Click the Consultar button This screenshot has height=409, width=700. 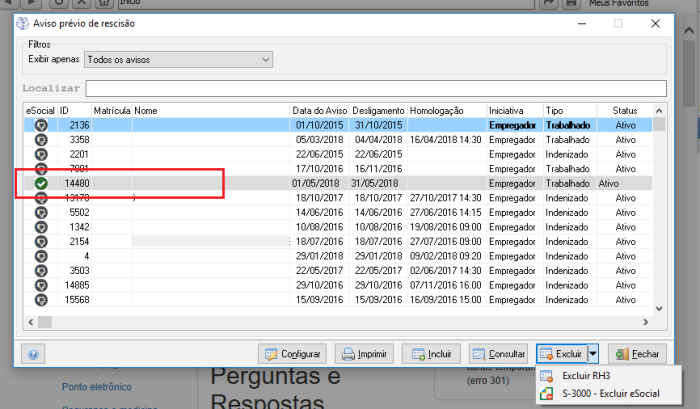coord(498,354)
